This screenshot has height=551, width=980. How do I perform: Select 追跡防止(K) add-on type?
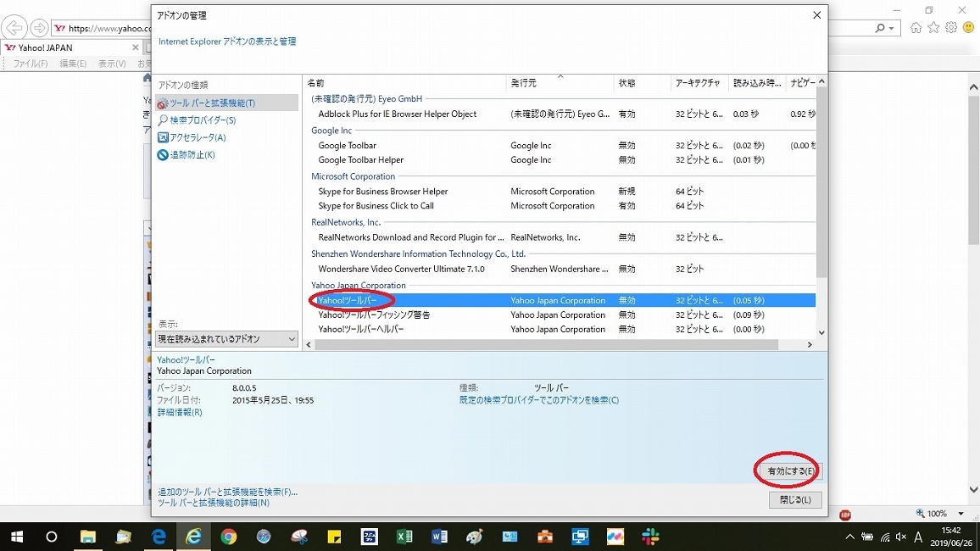click(x=187, y=155)
